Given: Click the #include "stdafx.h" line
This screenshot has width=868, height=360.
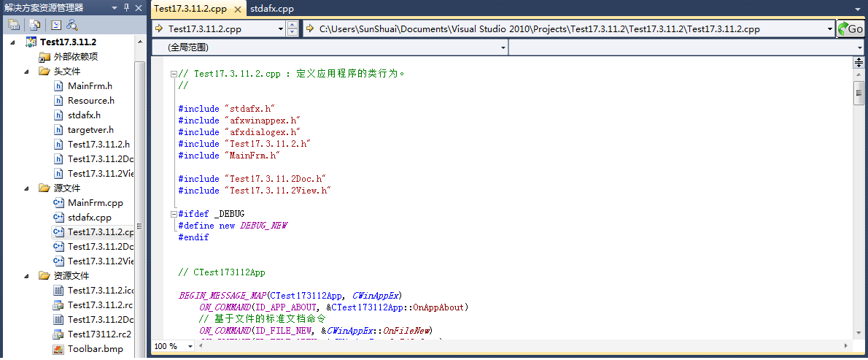Looking at the screenshot, I should pos(226,109).
